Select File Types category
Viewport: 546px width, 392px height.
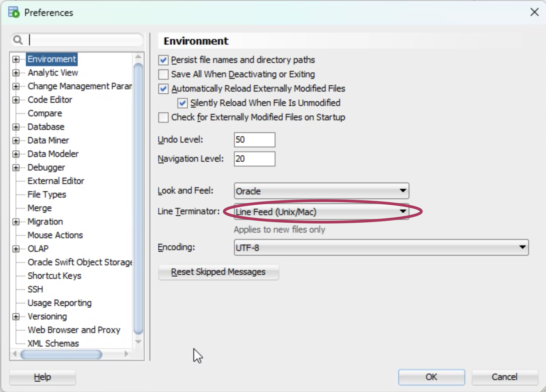coord(47,195)
